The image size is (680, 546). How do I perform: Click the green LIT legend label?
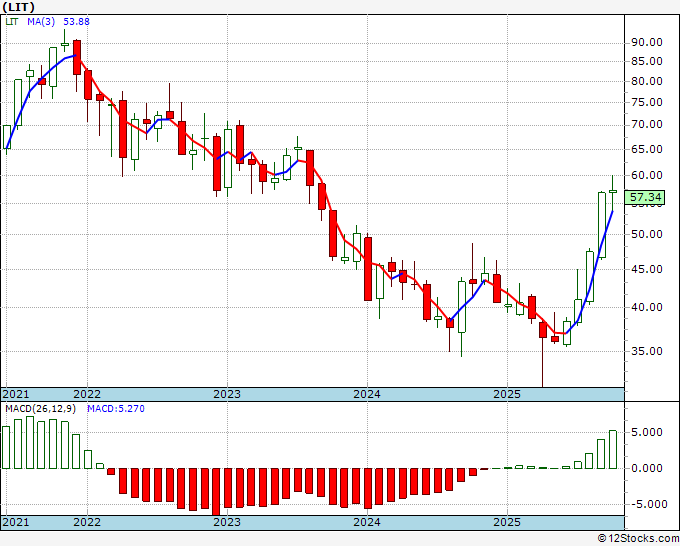(x=12, y=21)
